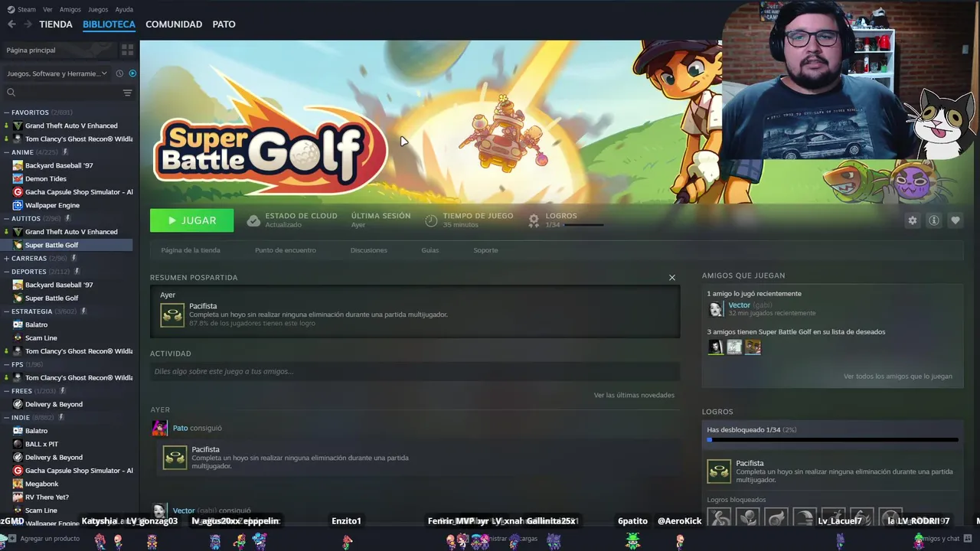This screenshot has height=551, width=980.
Task: Collapse the DEPORTES category
Action: pos(6,272)
